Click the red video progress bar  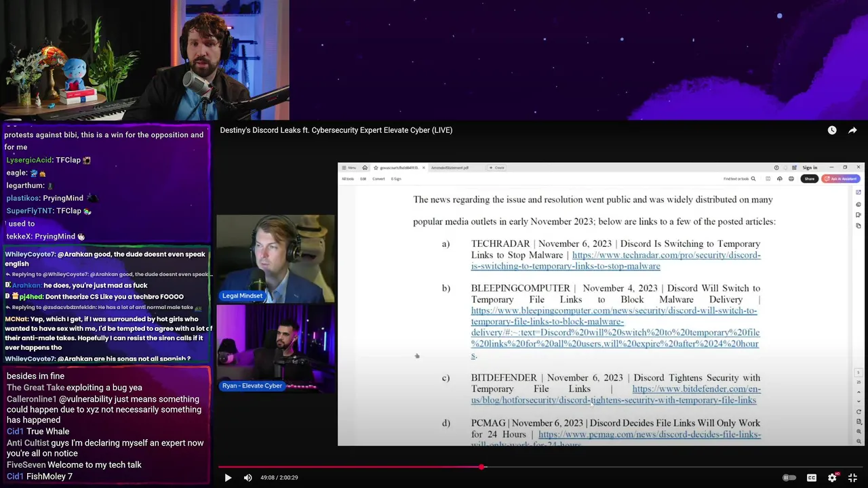[x=350, y=467]
